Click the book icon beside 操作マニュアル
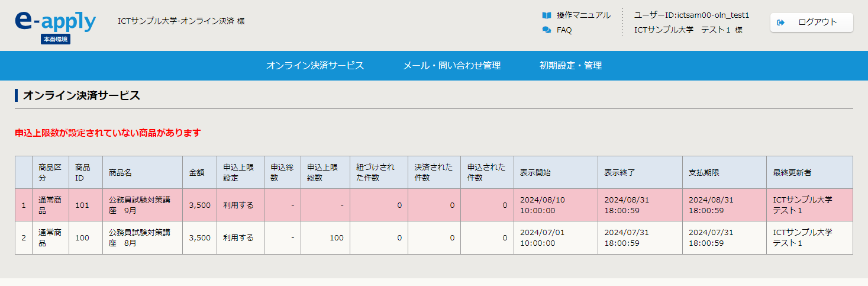This screenshot has width=868, height=286. click(x=547, y=15)
